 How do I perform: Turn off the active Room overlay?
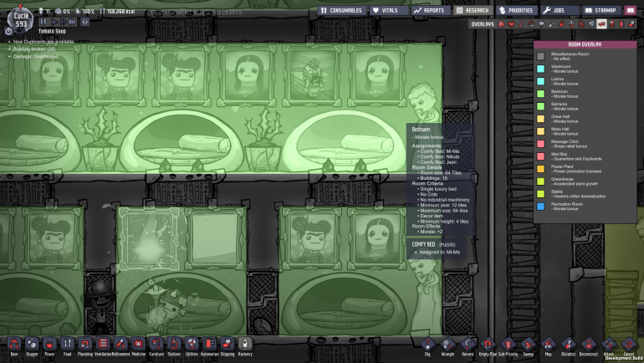pos(601,24)
